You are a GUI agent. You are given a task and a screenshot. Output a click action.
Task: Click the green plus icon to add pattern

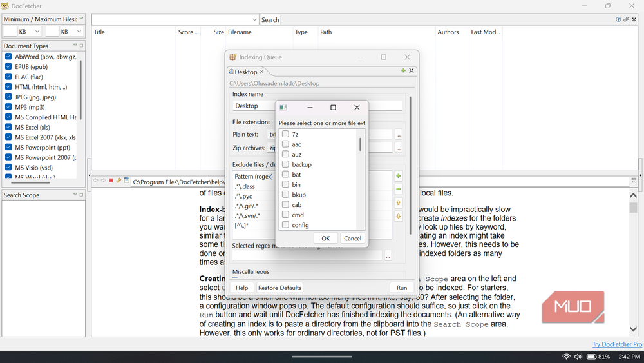coord(399,176)
